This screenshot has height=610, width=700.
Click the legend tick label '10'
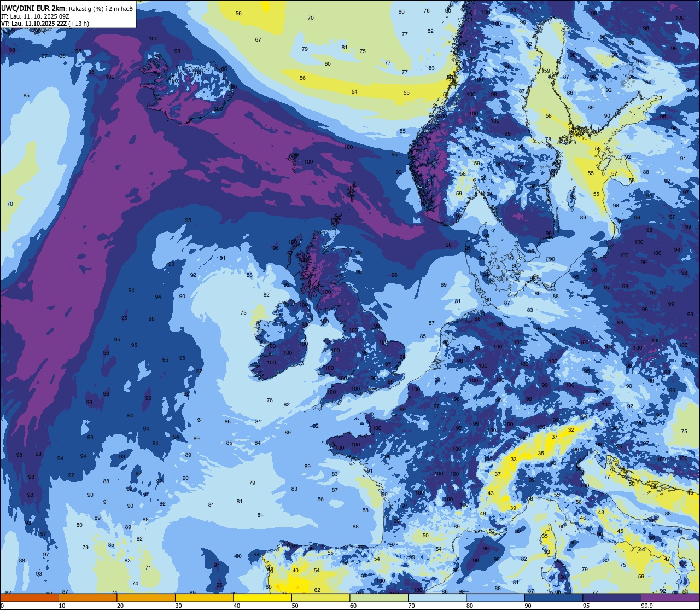pos(62,606)
